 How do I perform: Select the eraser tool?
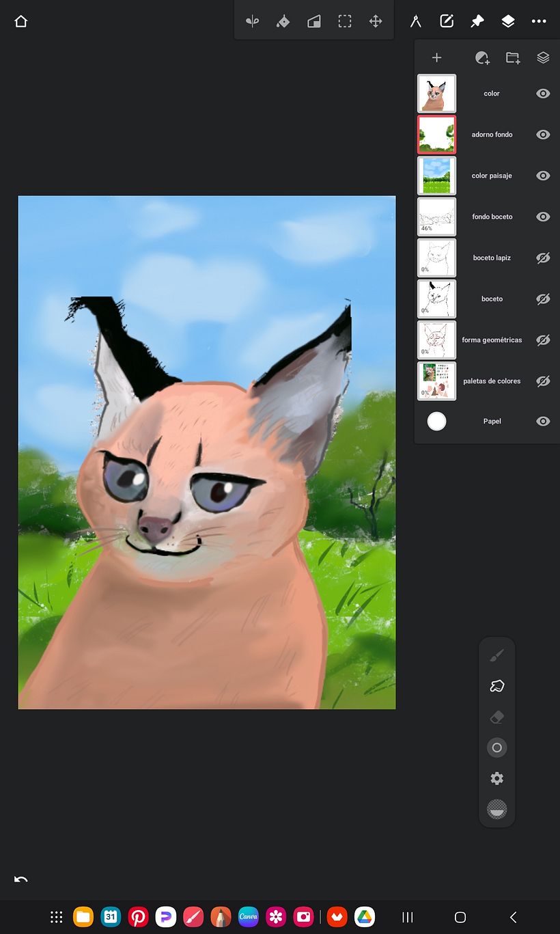497,717
